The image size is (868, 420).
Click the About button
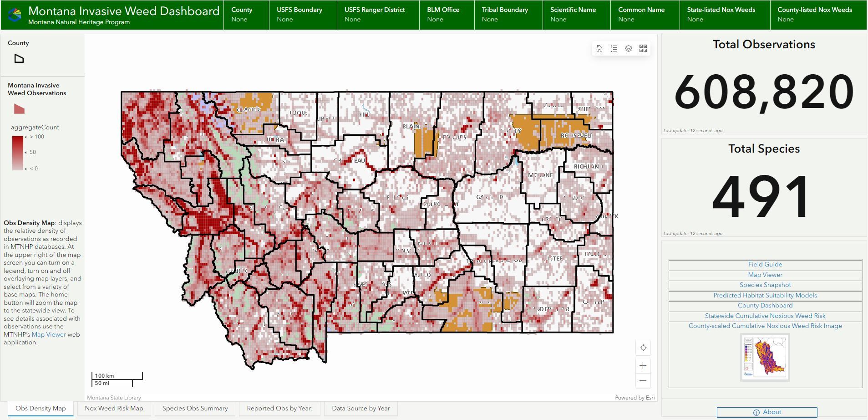(x=764, y=412)
